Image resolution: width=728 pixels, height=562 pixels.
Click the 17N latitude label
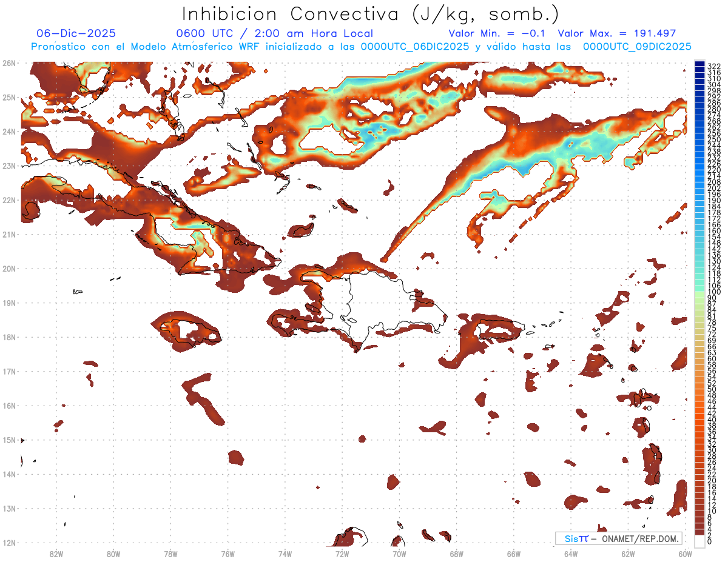pos(9,371)
